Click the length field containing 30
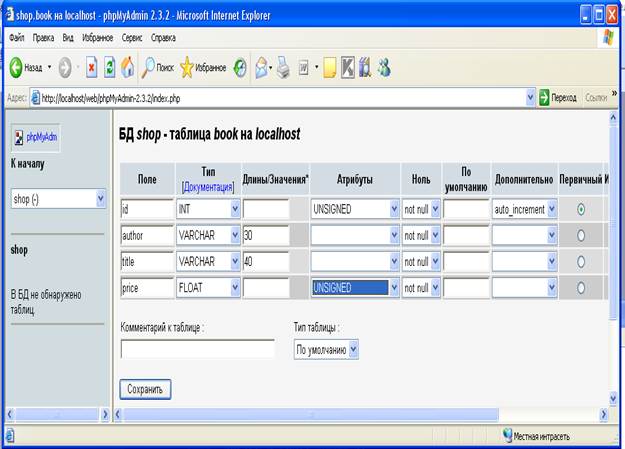Image resolution: width=625 pixels, height=449 pixels. tap(266, 236)
